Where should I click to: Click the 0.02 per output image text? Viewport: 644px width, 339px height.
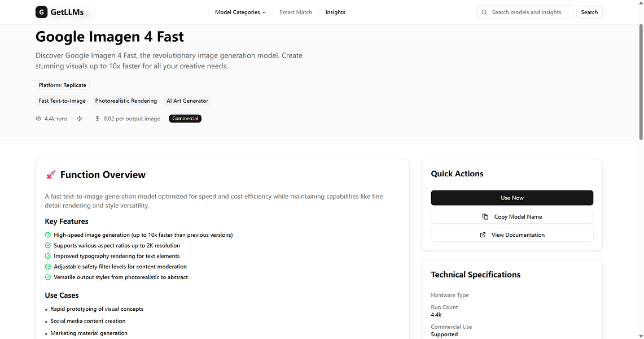click(132, 119)
